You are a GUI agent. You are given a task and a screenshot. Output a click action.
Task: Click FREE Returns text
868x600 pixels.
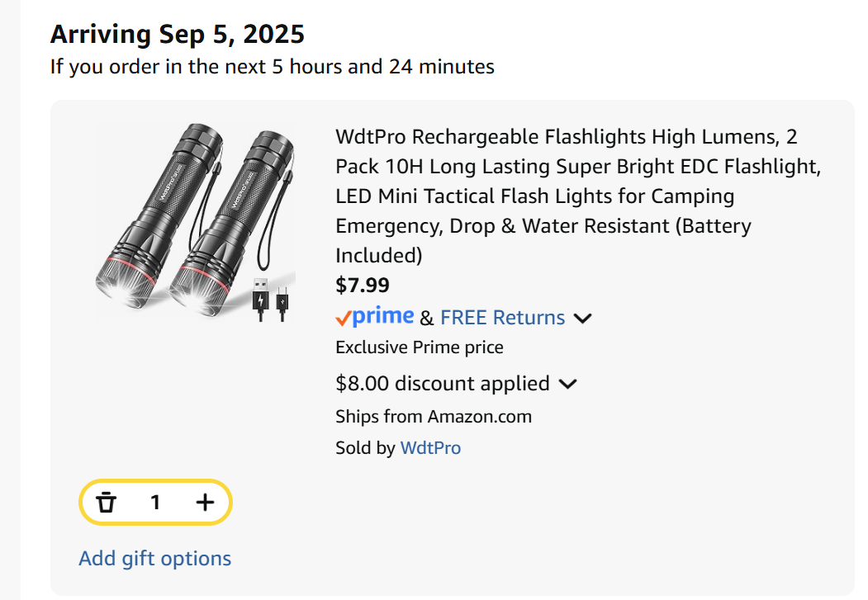[501, 317]
